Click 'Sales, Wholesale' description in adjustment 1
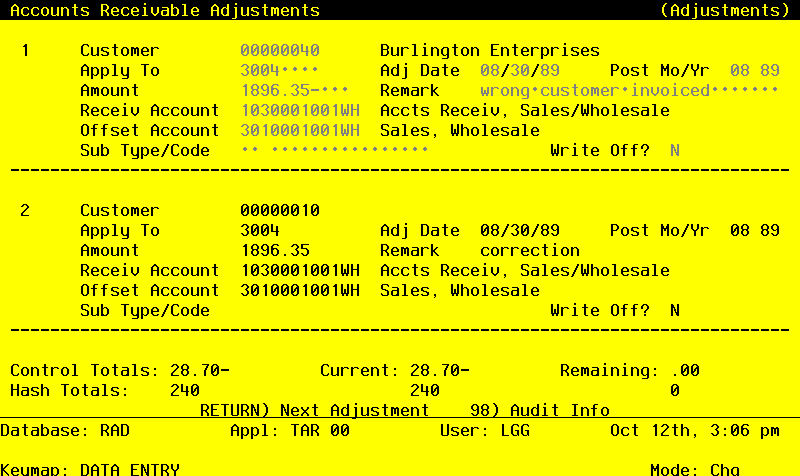 (460, 130)
